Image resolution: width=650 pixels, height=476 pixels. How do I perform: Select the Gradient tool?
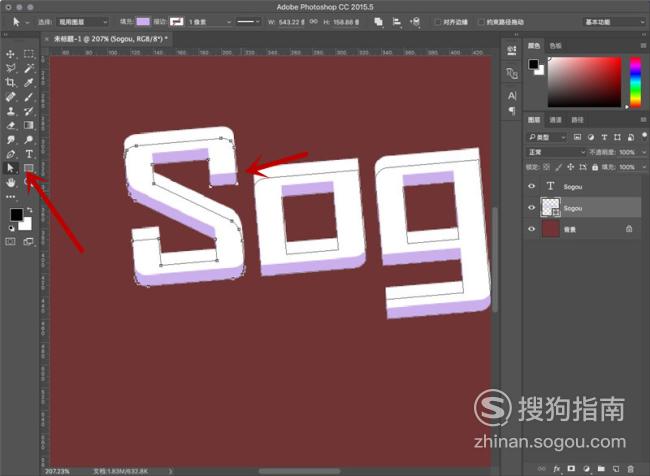[x=29, y=125]
